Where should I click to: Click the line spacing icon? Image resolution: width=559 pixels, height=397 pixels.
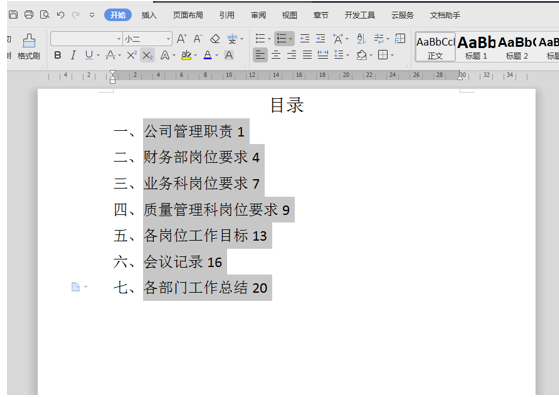338,55
